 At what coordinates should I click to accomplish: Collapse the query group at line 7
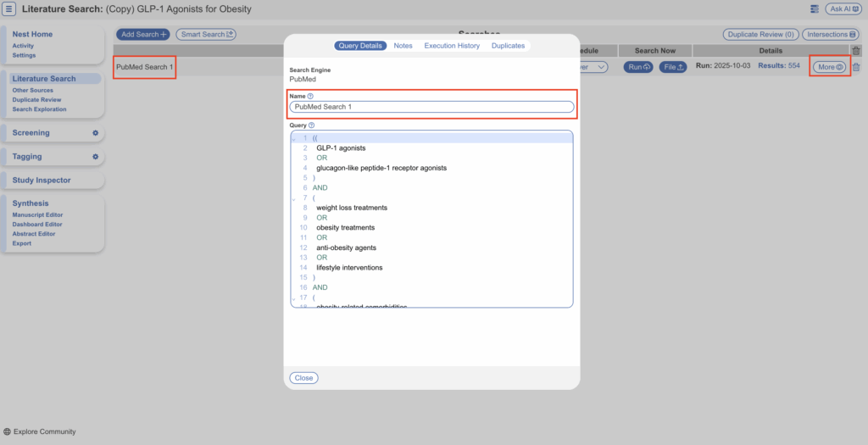pyautogui.click(x=294, y=197)
